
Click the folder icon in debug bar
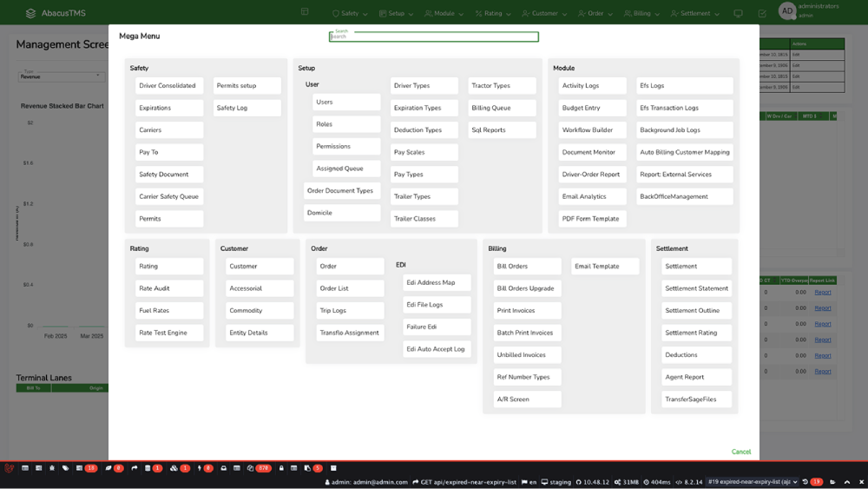[832, 481]
